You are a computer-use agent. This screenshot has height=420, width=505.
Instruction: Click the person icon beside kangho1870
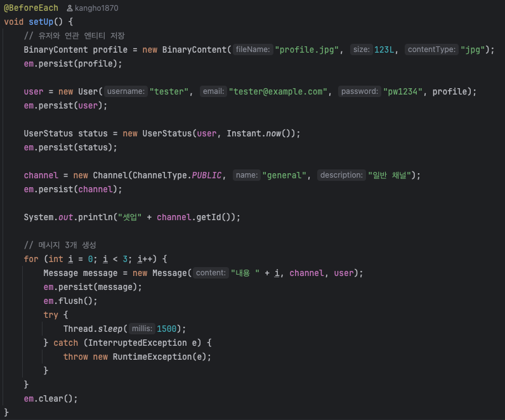69,8
